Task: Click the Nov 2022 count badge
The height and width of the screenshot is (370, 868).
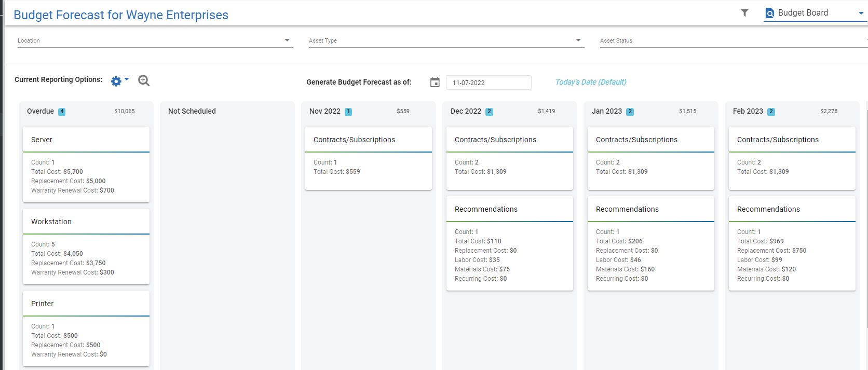Action: tap(348, 112)
